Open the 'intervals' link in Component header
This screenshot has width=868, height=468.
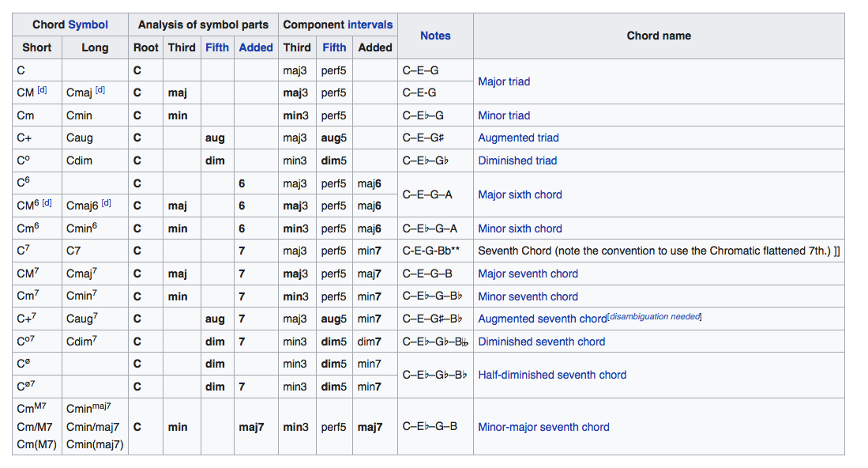pos(370,25)
